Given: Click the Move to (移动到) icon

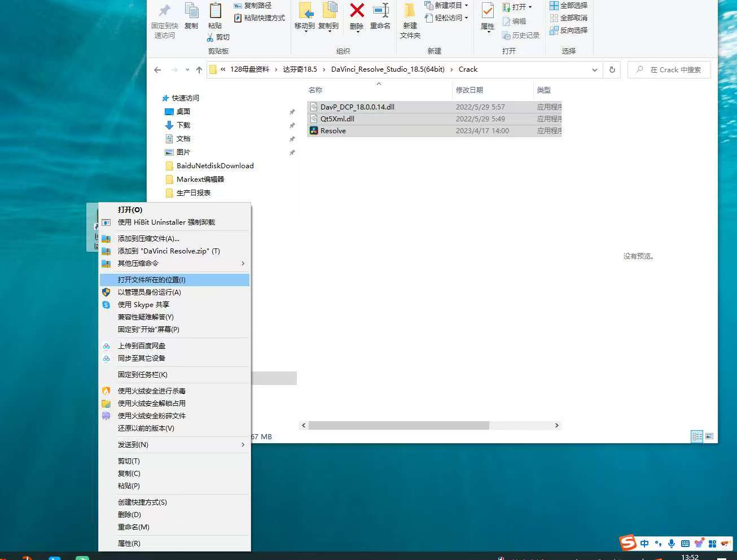Looking at the screenshot, I should [305, 11].
